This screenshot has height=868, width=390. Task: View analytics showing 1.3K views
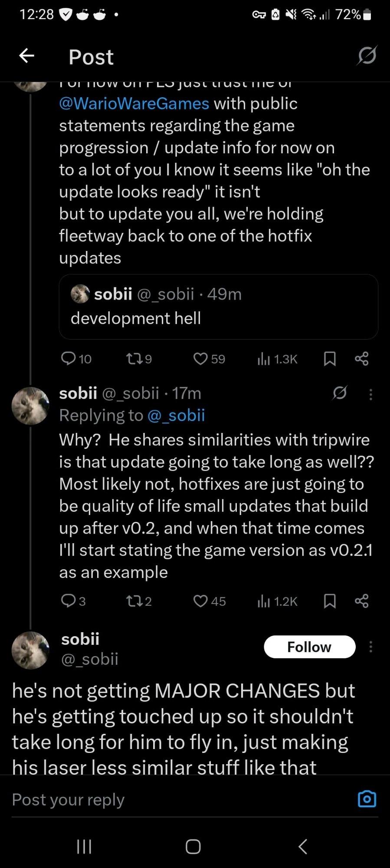(277, 358)
